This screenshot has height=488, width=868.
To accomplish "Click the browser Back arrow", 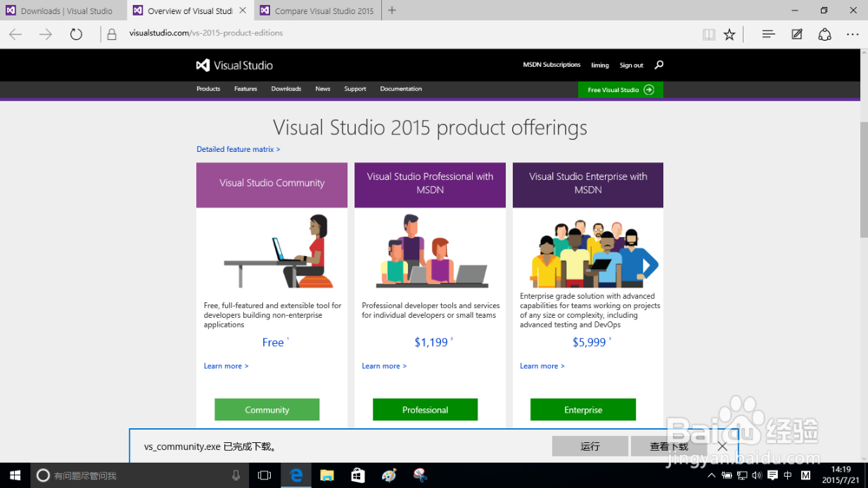I will pos(16,35).
